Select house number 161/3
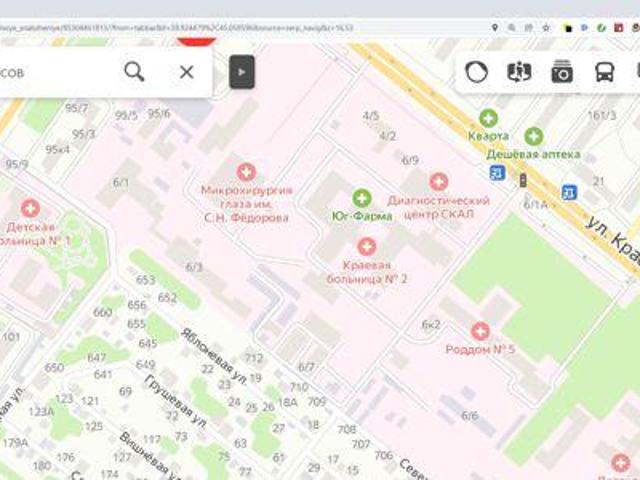Image resolution: width=640 pixels, height=480 pixels. (x=602, y=116)
